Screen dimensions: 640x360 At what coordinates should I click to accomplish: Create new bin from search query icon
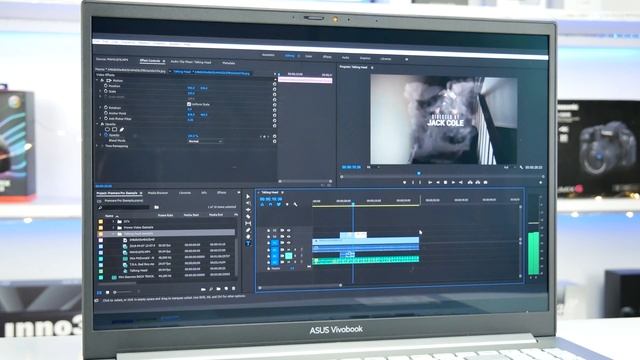[156, 207]
